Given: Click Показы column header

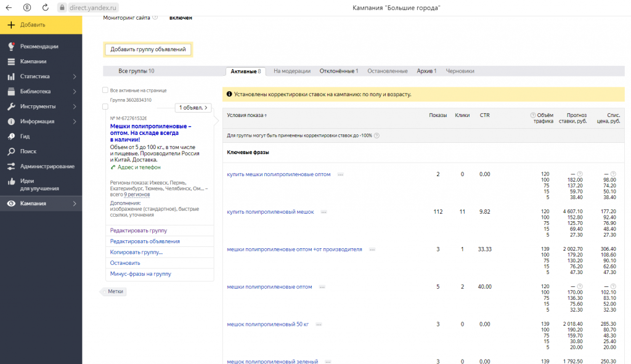Looking at the screenshot, I should (x=438, y=115).
